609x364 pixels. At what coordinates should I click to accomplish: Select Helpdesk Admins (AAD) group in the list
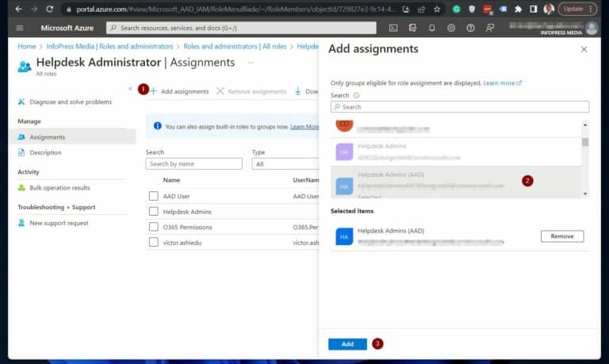pyautogui.click(x=456, y=182)
